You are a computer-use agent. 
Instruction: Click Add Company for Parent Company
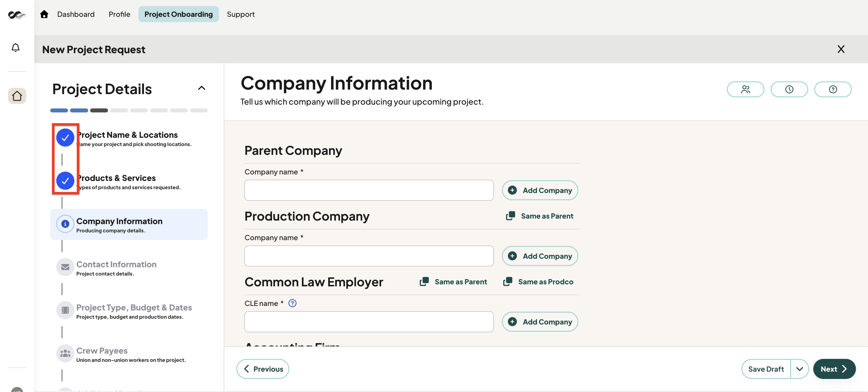coord(540,190)
